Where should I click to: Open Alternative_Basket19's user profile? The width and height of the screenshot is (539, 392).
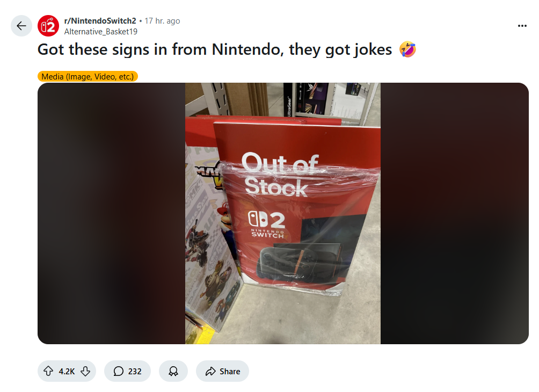[x=100, y=31]
